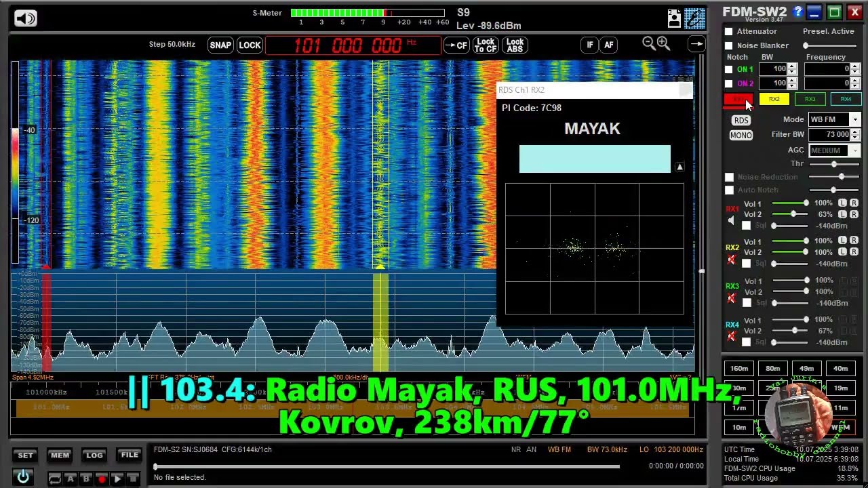The width and height of the screenshot is (868, 488).
Task: Mute audio with the speaker icon
Action: point(25,18)
